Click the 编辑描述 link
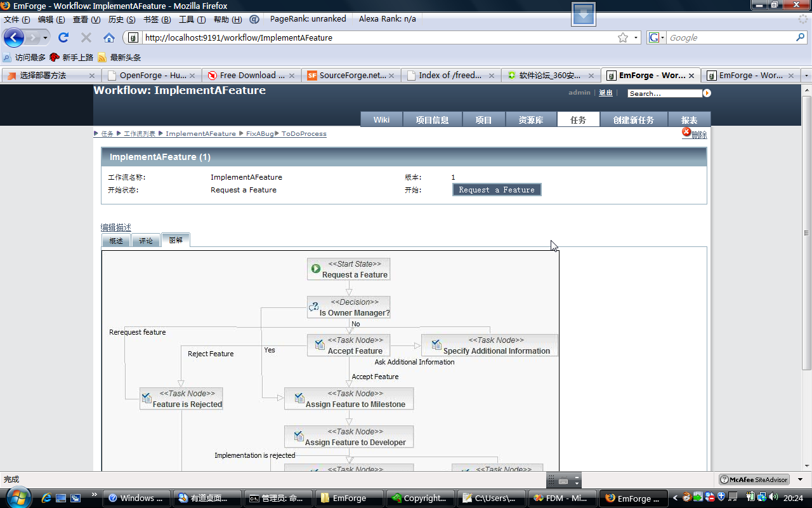Viewport: 812px width, 508px height. coord(116,227)
